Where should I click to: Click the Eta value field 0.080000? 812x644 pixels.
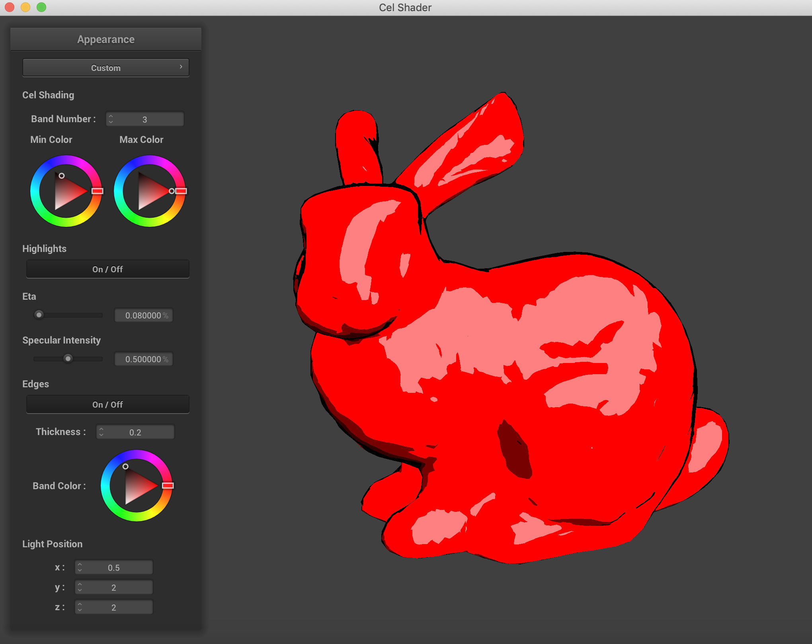[144, 315]
